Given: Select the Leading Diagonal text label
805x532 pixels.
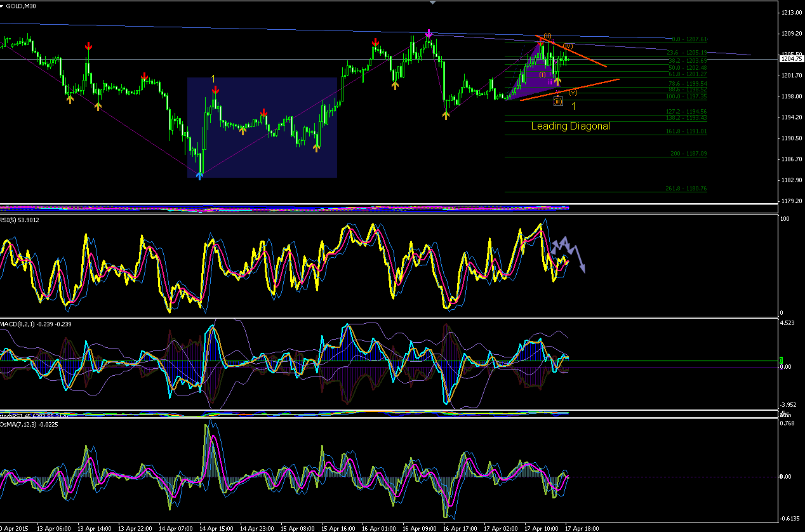Looking at the screenshot, I should pos(571,126).
